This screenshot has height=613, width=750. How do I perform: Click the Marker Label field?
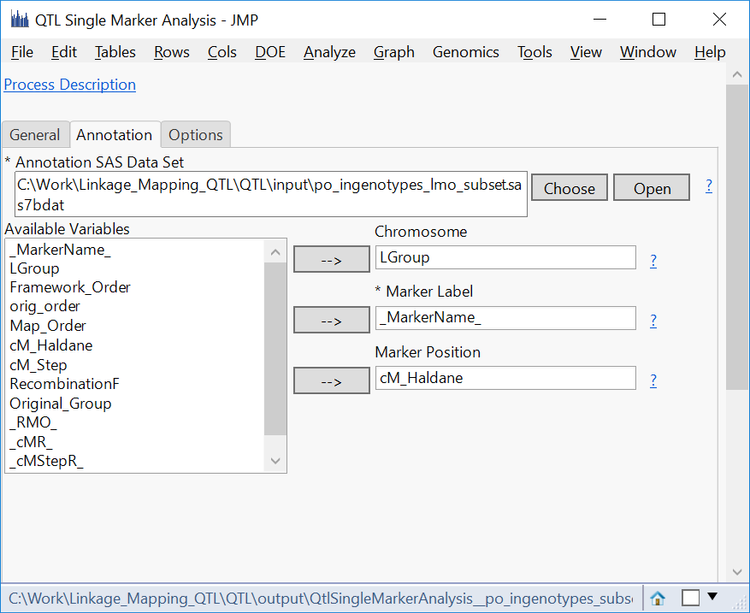506,318
